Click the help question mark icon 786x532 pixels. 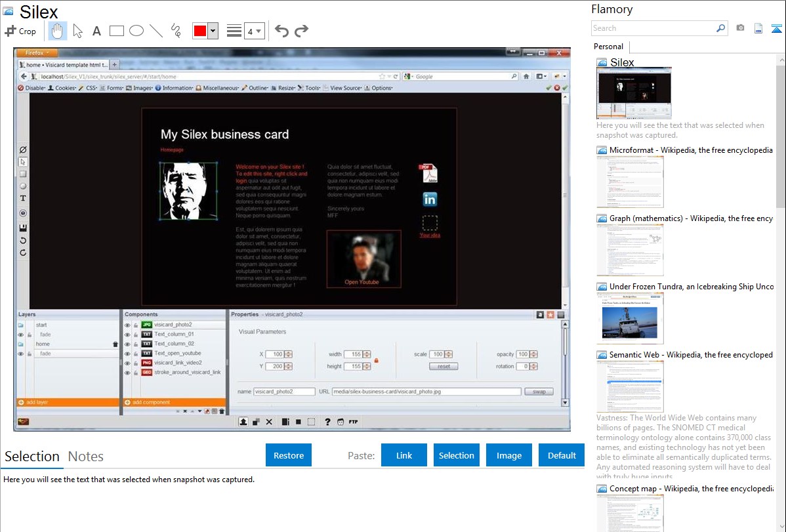click(327, 422)
